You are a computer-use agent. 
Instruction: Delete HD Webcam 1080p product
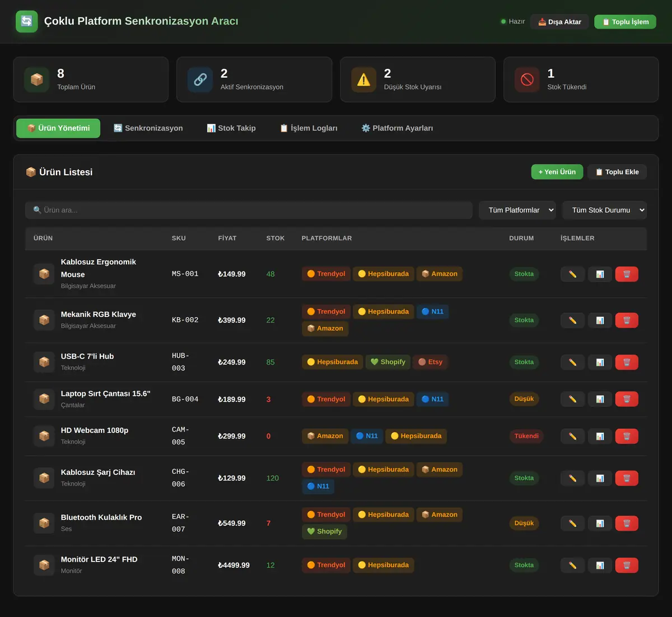(627, 436)
